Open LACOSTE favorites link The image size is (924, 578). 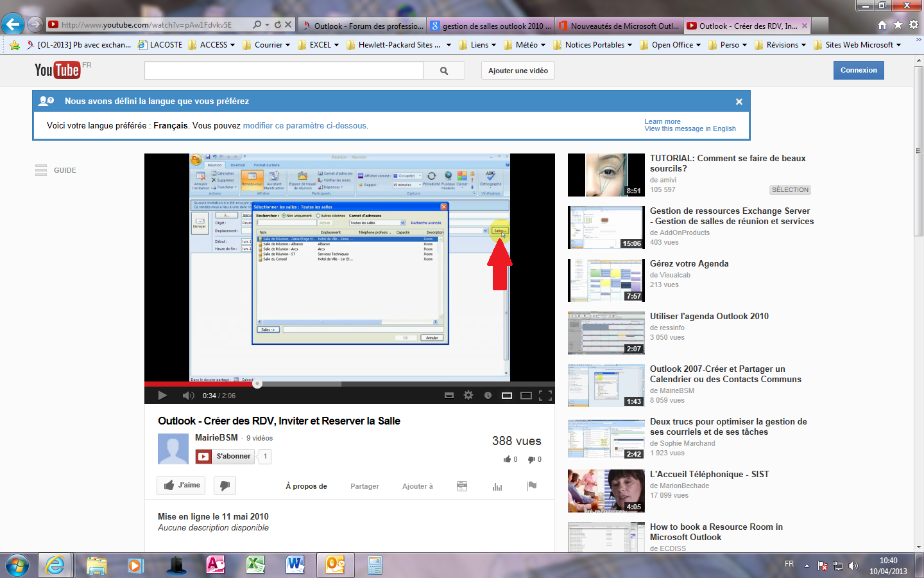coord(160,45)
